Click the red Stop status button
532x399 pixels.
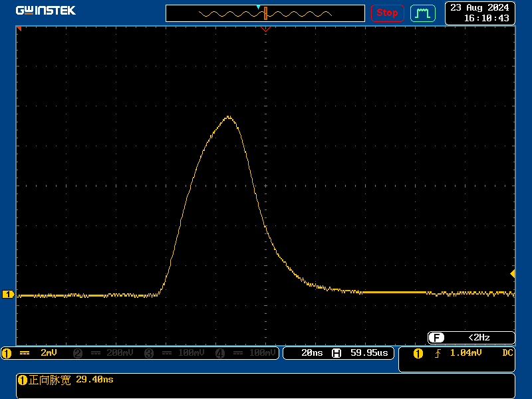(387, 13)
